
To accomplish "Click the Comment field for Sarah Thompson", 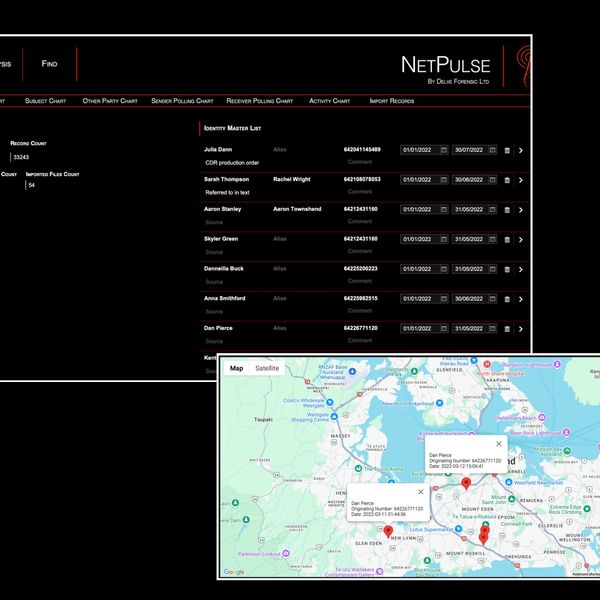I will (360, 192).
